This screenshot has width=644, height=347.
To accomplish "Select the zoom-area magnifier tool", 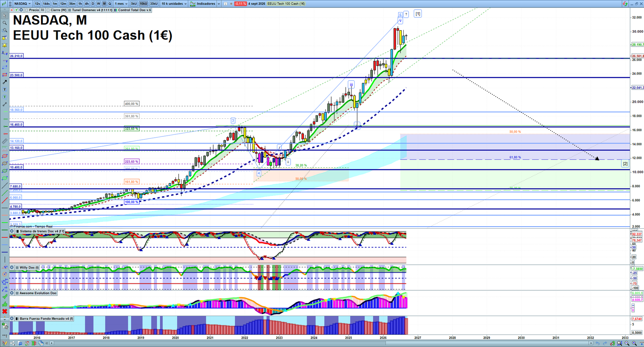I will coord(5,30).
